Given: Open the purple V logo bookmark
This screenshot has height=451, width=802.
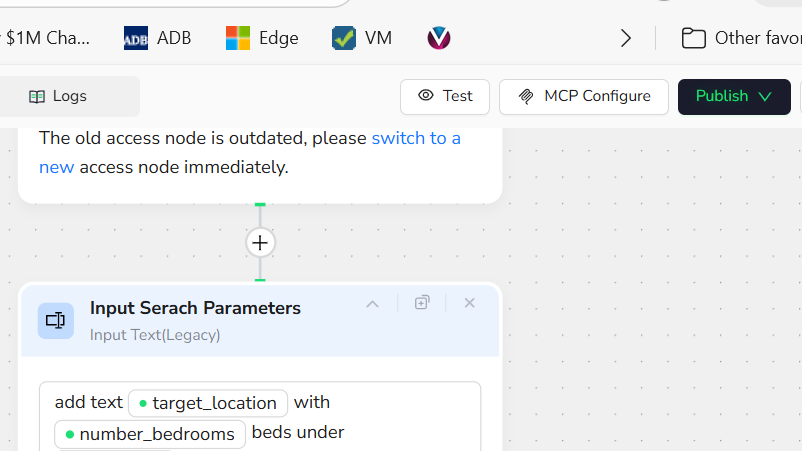Looking at the screenshot, I should pyautogui.click(x=439, y=38).
